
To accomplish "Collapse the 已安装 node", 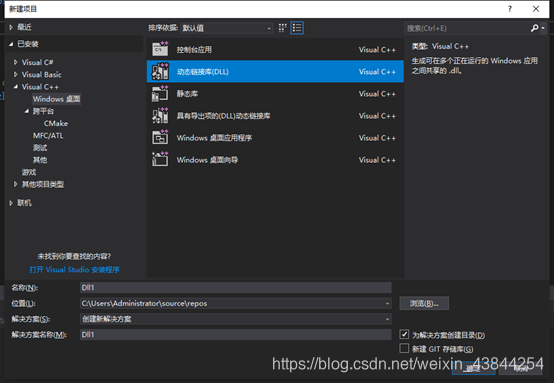I will click(x=11, y=44).
